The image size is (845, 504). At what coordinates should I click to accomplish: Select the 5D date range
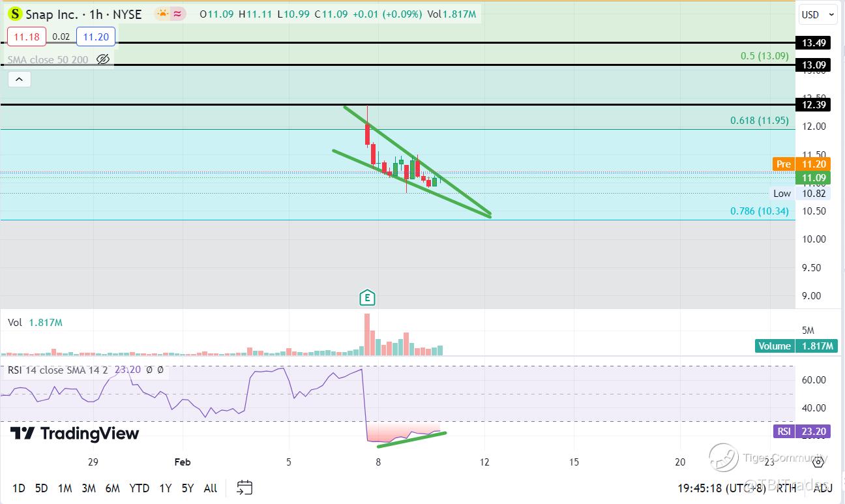[x=41, y=488]
